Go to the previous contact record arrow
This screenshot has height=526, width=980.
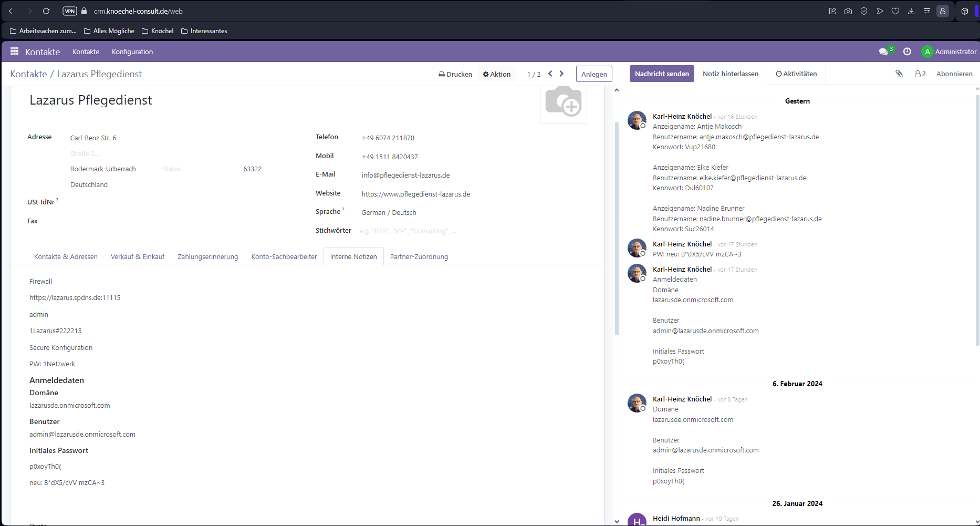(x=550, y=74)
